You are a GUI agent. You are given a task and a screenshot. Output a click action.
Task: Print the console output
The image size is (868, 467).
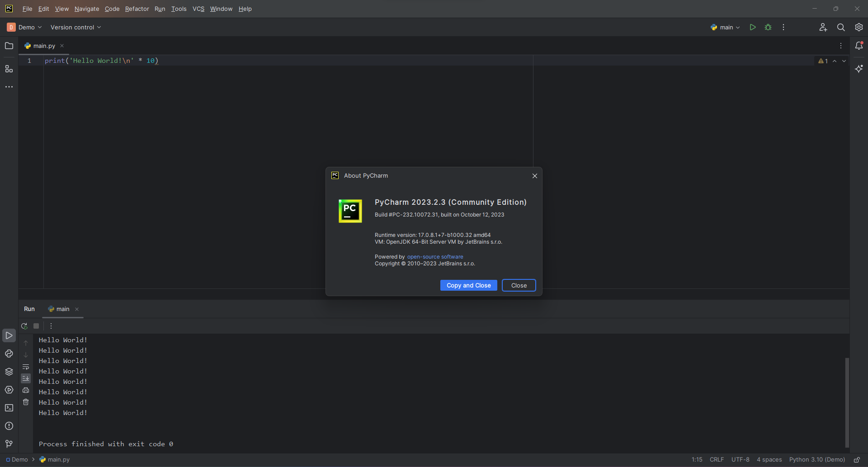tap(26, 390)
